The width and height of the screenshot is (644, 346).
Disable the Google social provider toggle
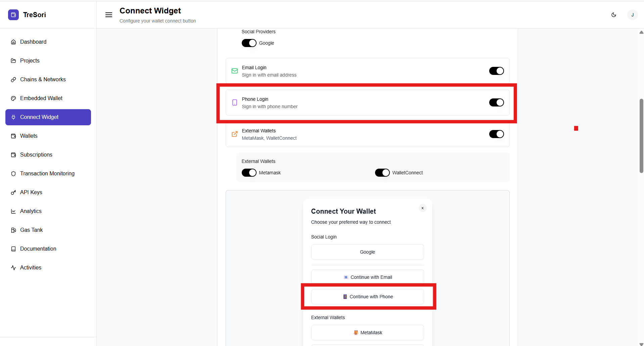[x=249, y=43]
